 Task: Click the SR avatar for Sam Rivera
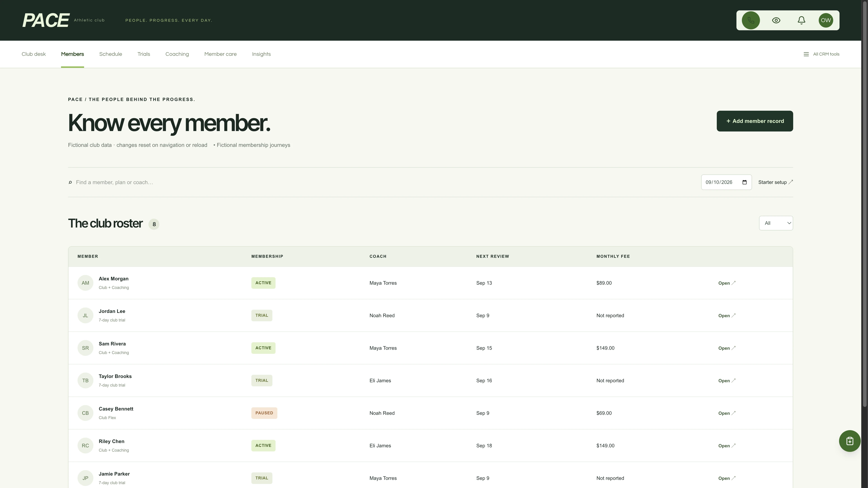click(x=85, y=348)
